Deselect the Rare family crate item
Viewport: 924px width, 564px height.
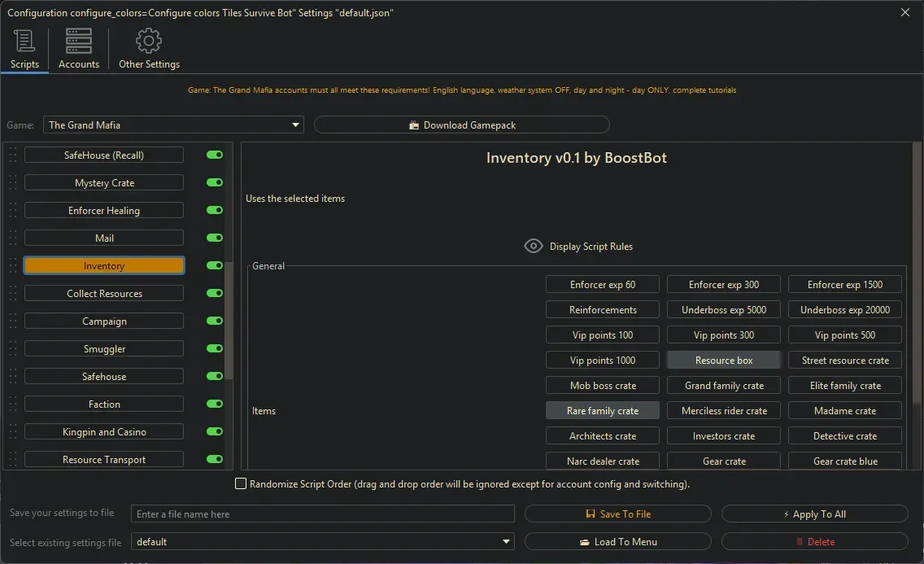click(x=602, y=411)
